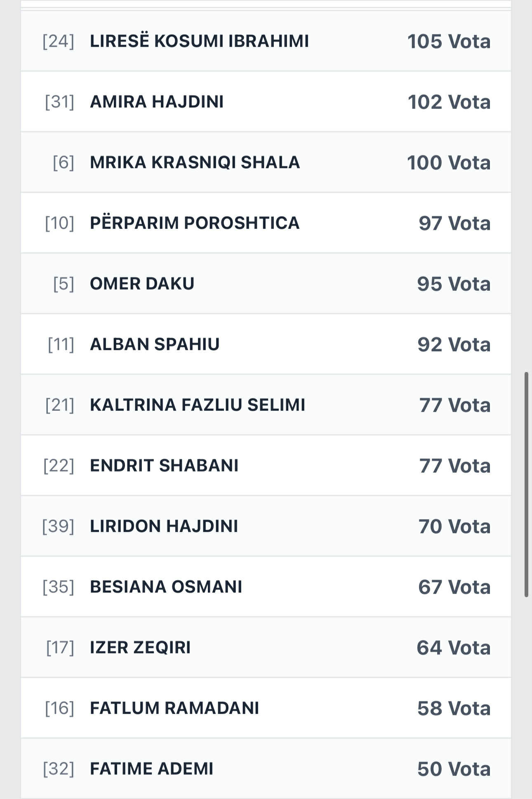Open Mrika Krasniqi Shala's entry
This screenshot has height=799, width=532.
pyautogui.click(x=195, y=162)
